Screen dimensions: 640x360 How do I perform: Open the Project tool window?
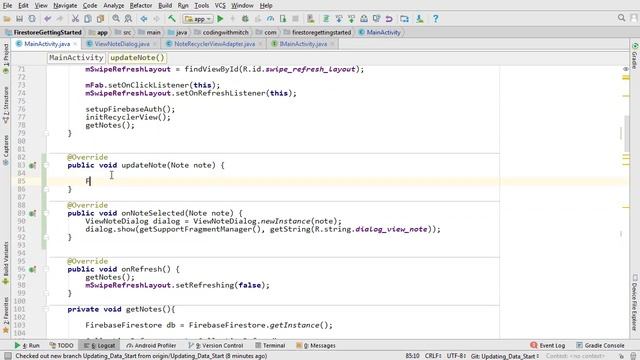click(5, 58)
